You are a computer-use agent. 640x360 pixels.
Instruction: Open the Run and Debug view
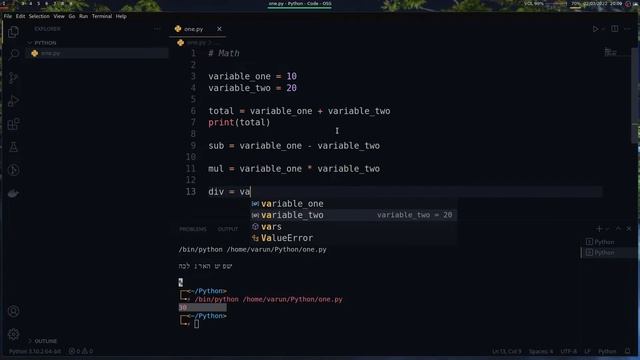tap(13, 101)
